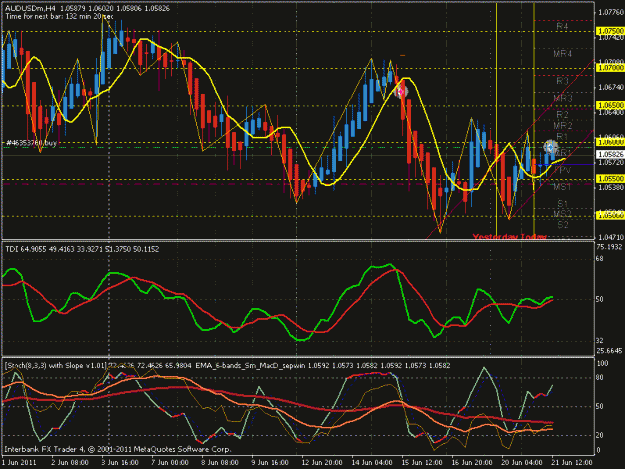
Task: Click the '9 Jun 16:00' time axis label
Action: (x=270, y=463)
